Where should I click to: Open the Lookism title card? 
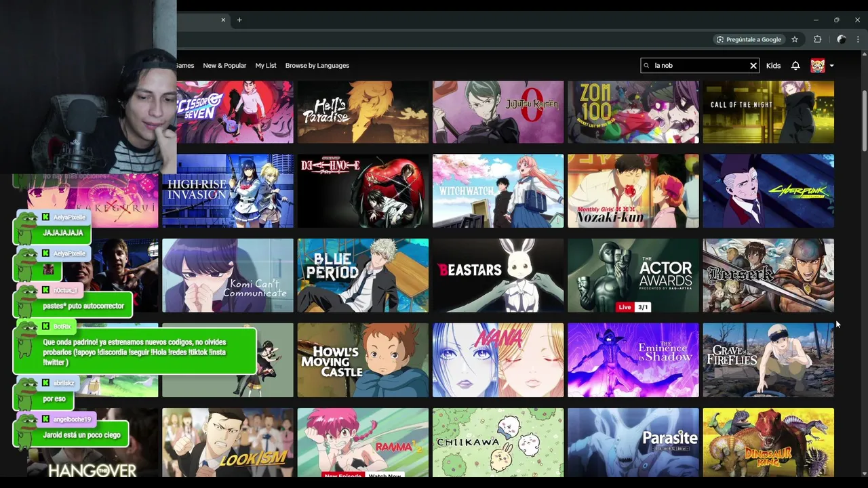(228, 442)
